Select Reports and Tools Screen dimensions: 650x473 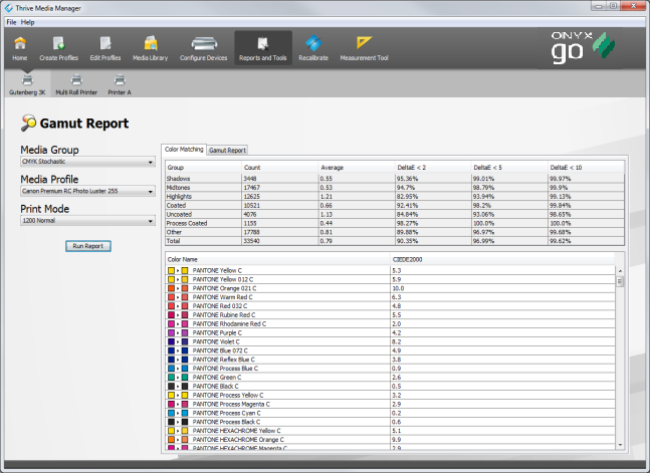pyautogui.click(x=263, y=48)
